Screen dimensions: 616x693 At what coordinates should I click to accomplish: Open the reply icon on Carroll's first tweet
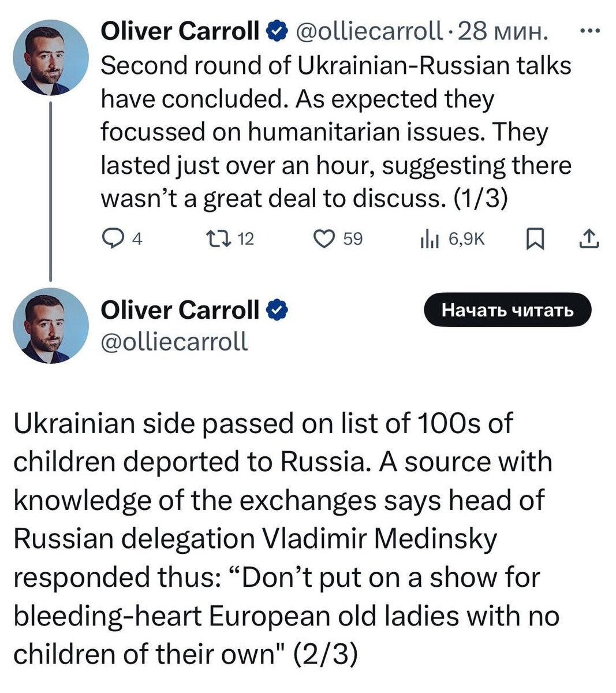pos(114,238)
